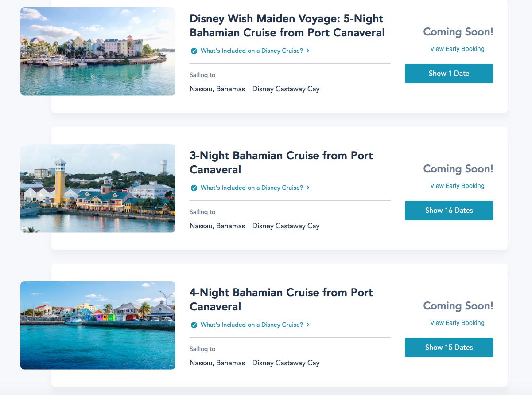This screenshot has height=395, width=532.
Task: Click chevron arrow after 4-Night What's Included
Action: click(308, 325)
